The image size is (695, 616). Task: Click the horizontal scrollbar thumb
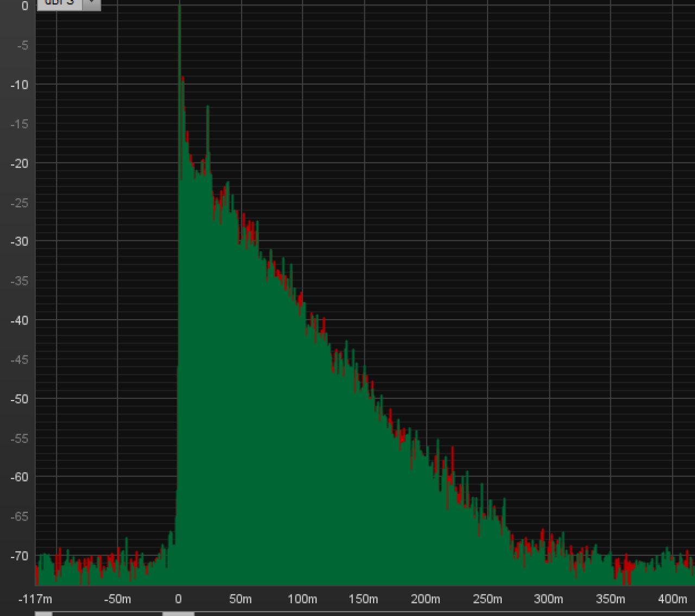(x=178, y=613)
